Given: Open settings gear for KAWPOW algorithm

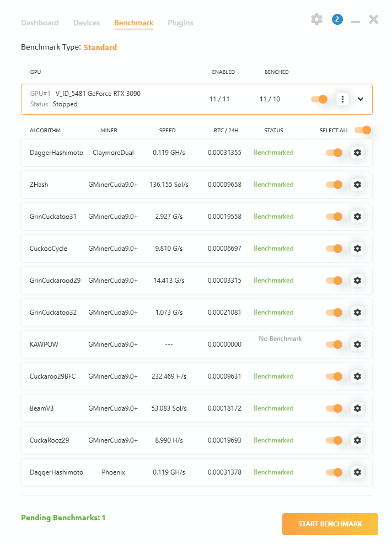Looking at the screenshot, I should pyautogui.click(x=357, y=344).
